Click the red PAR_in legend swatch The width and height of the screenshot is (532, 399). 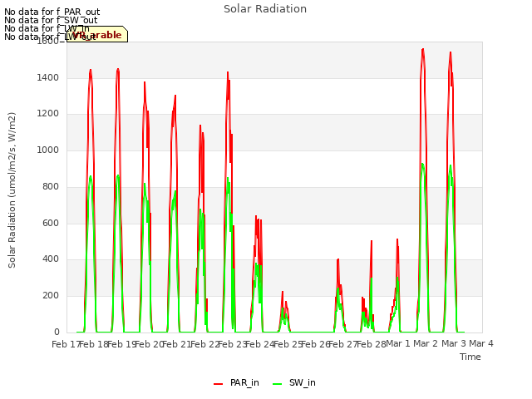tap(218, 384)
